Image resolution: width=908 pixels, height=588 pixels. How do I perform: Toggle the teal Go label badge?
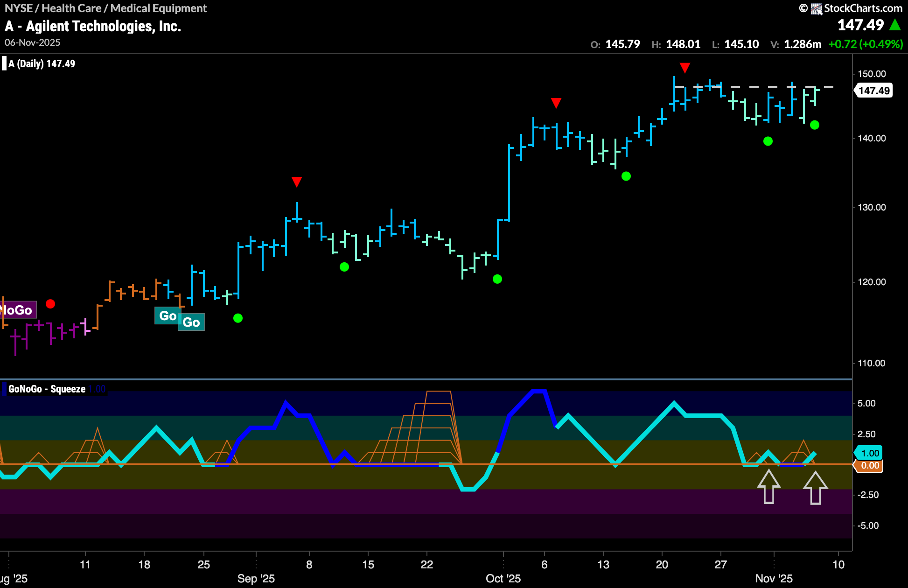point(168,316)
